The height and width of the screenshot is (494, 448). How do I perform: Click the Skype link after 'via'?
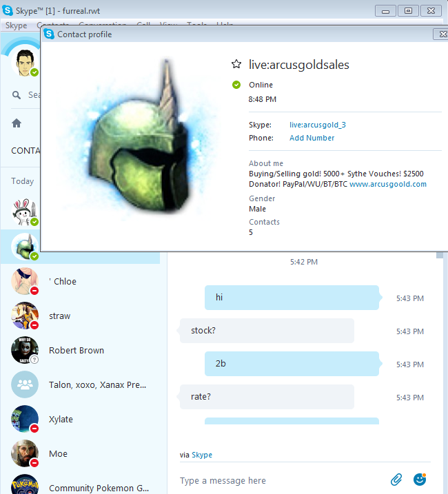coord(202,455)
